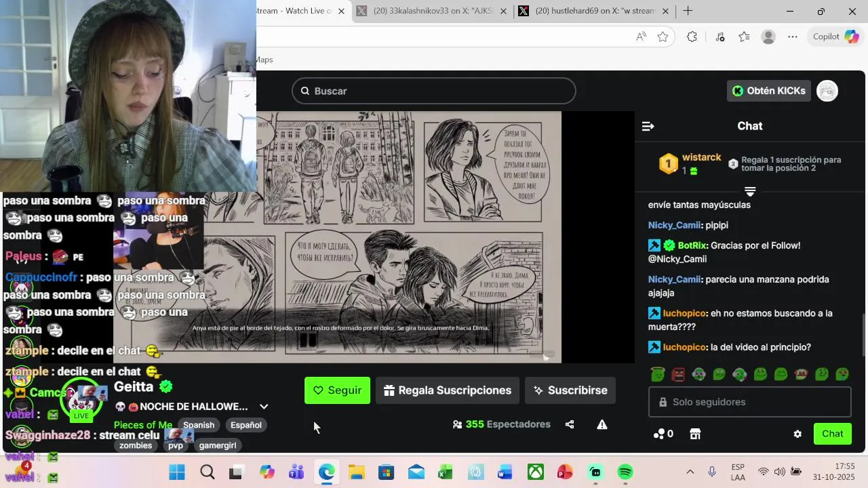Open the Edge profile avatar
Image resolution: width=868 pixels, height=488 pixels.
tap(768, 37)
